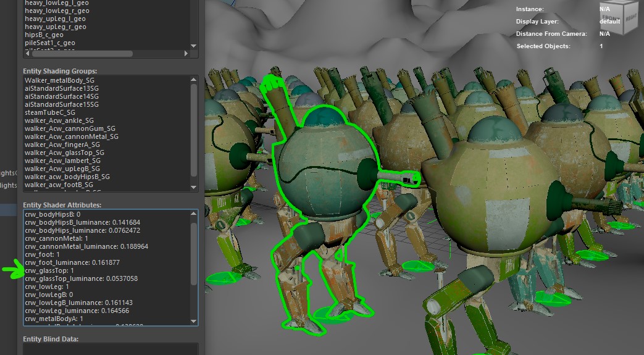Select crw_foot: 1 attribute row
Screen dimensions: 644x355
(x=43, y=254)
